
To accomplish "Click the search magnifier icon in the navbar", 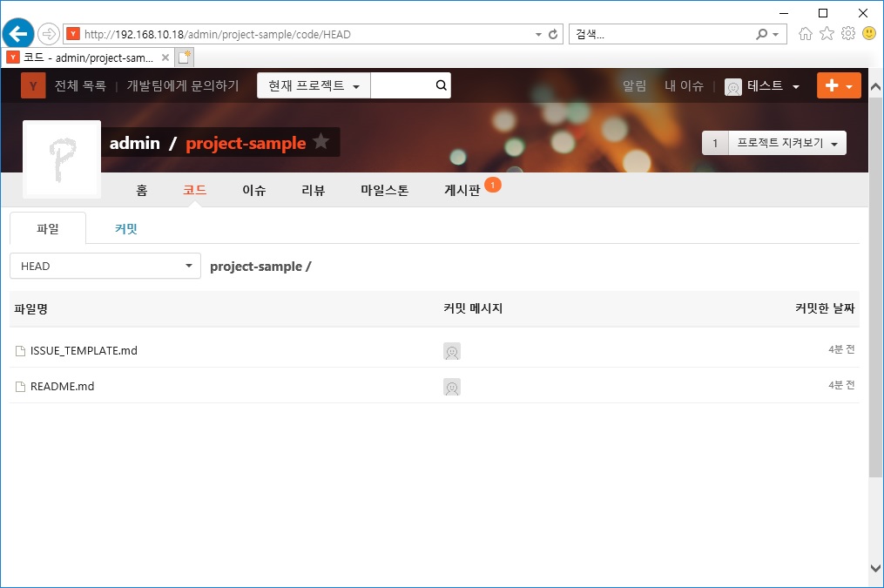I will [x=441, y=84].
